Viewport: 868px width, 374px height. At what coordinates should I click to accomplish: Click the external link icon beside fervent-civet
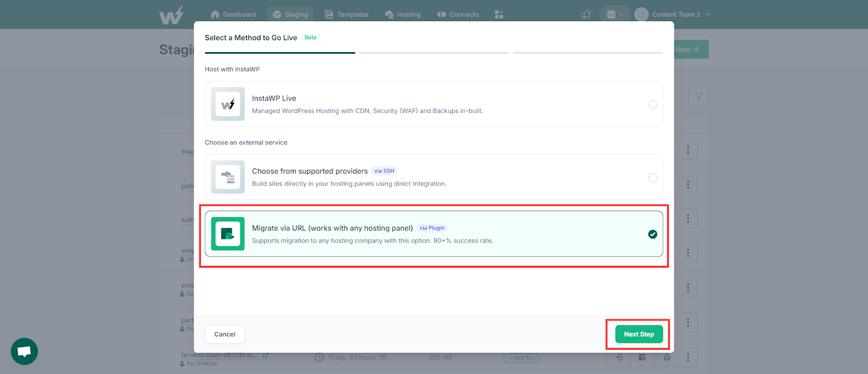(266, 356)
